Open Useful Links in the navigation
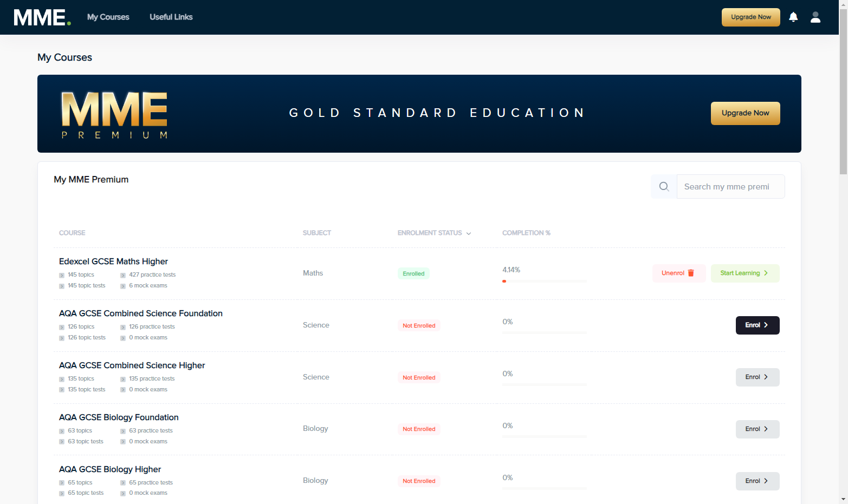Viewport: 848px width, 504px height. (171, 17)
